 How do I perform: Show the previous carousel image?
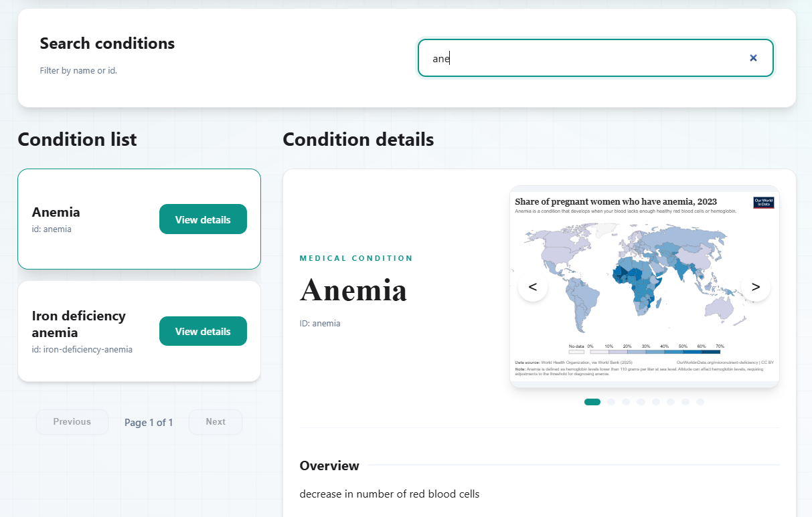point(532,286)
